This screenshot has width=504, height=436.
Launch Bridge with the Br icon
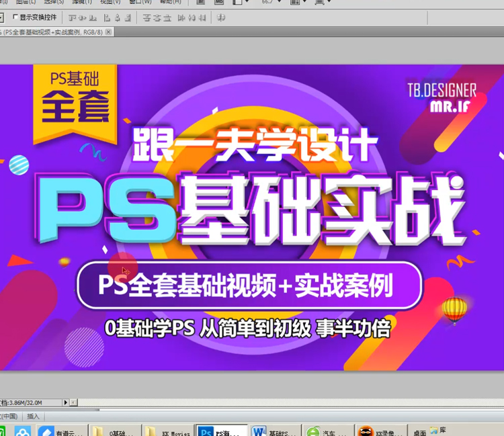point(200,2)
